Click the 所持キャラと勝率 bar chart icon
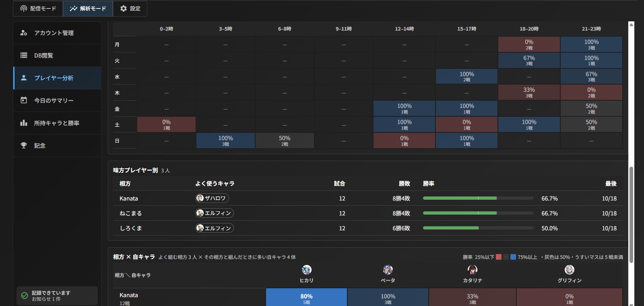 24,123
